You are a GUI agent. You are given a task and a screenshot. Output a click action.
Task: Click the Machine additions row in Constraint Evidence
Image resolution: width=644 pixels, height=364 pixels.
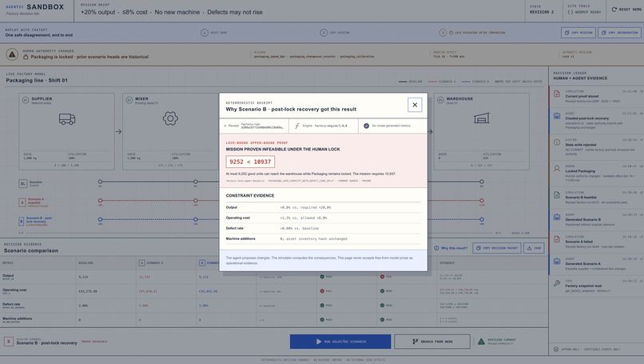(x=324, y=239)
